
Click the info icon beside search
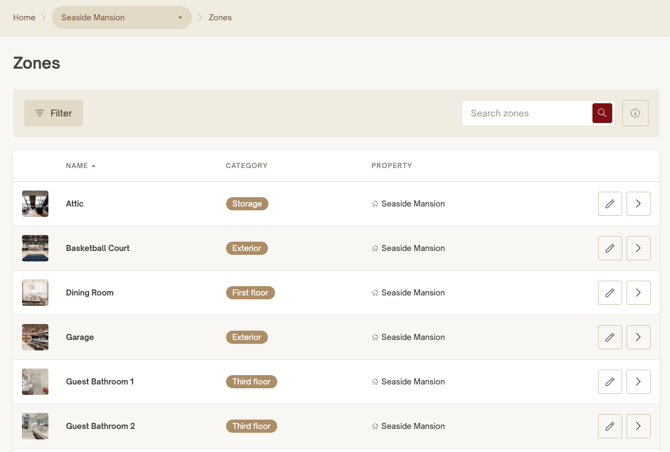click(x=635, y=113)
